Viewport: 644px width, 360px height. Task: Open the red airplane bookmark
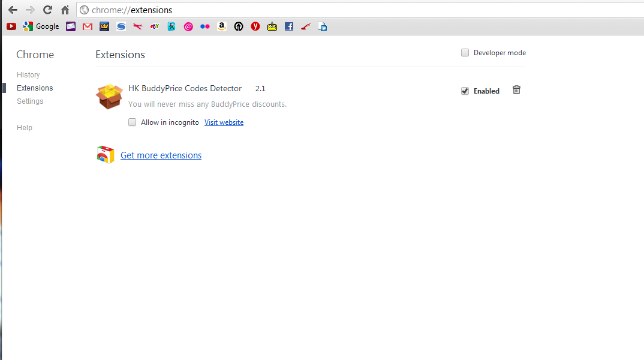point(137,27)
